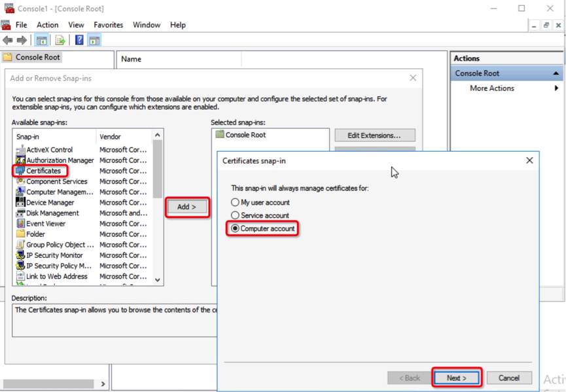Open Help via blue question mark icon

79,41
